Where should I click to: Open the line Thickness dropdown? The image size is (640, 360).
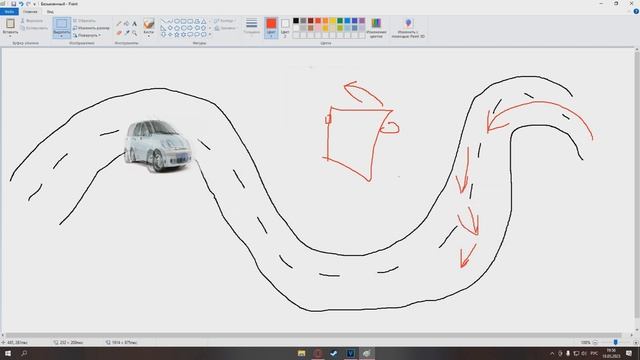[251, 27]
